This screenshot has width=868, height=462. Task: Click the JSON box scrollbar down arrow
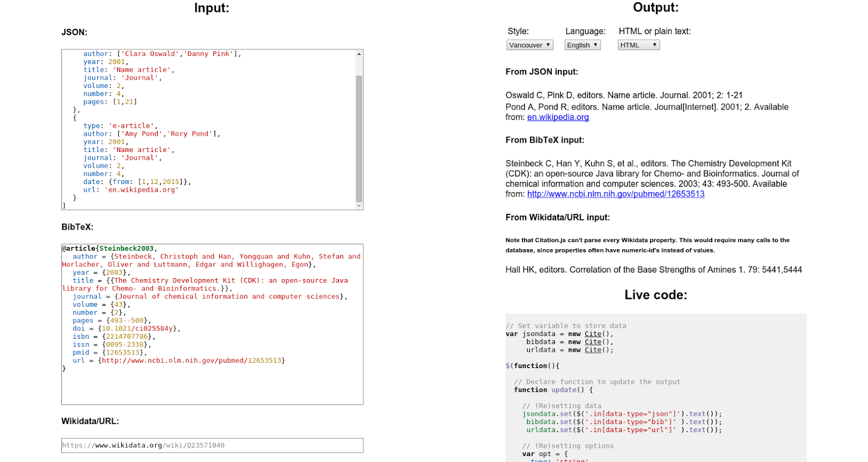(x=359, y=206)
